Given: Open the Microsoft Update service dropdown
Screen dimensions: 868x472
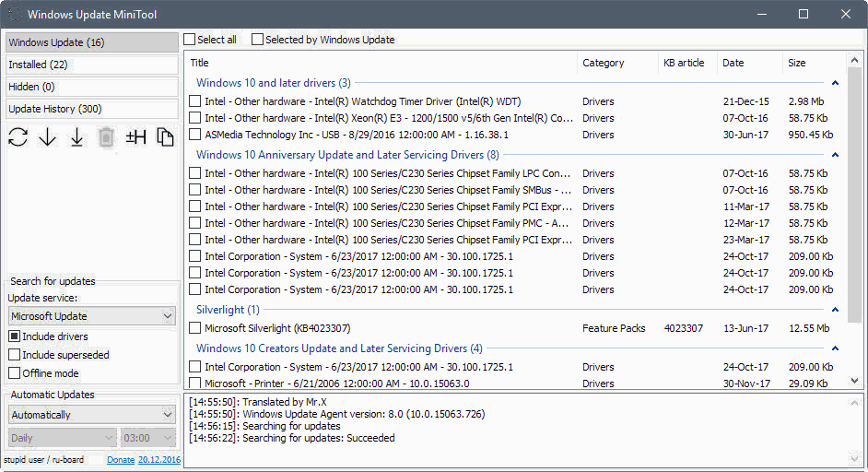Looking at the screenshot, I should [x=92, y=316].
